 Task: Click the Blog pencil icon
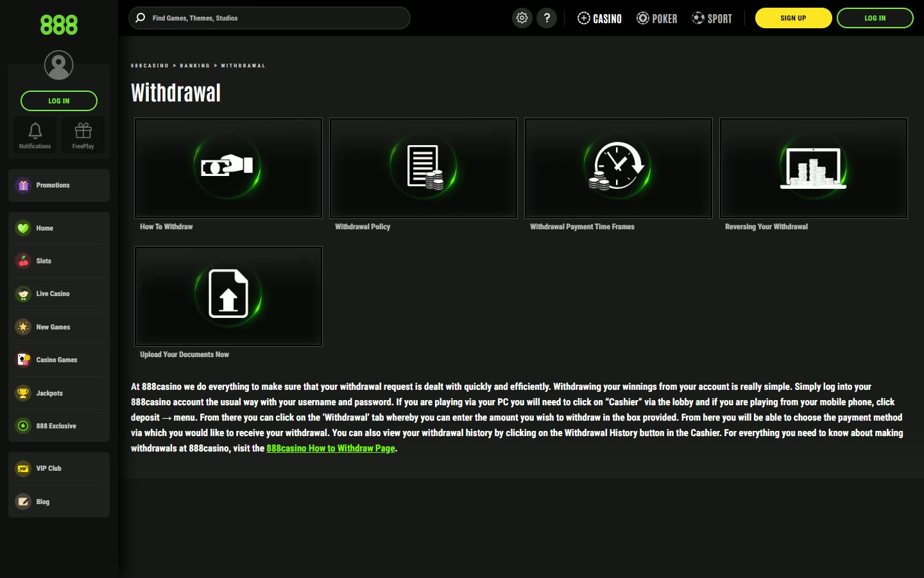[x=23, y=502]
